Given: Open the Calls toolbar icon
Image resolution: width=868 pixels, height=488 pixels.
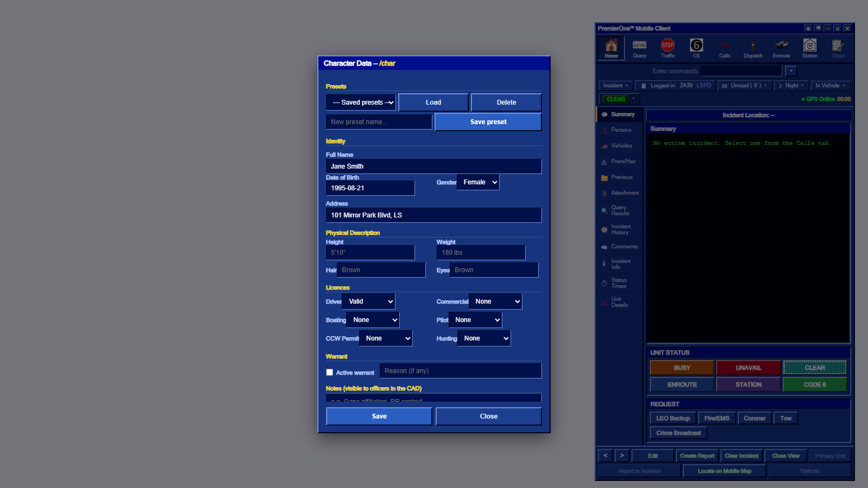Looking at the screenshot, I should 725,48.
